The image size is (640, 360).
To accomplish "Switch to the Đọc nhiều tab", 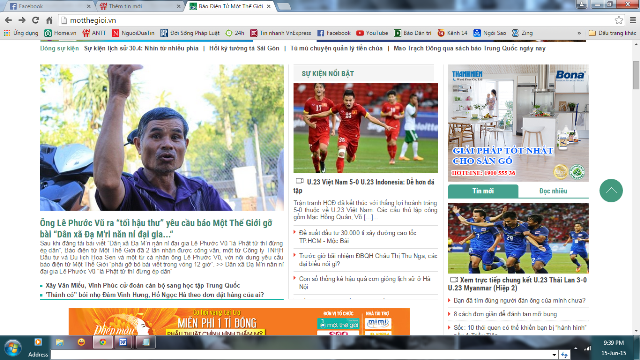I will [x=553, y=191].
